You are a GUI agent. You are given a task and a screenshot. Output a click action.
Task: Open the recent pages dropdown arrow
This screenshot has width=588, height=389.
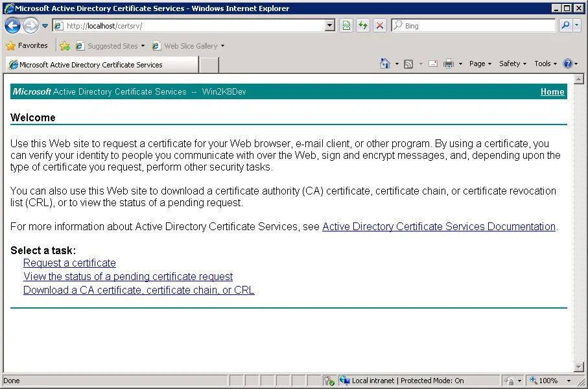coord(45,26)
